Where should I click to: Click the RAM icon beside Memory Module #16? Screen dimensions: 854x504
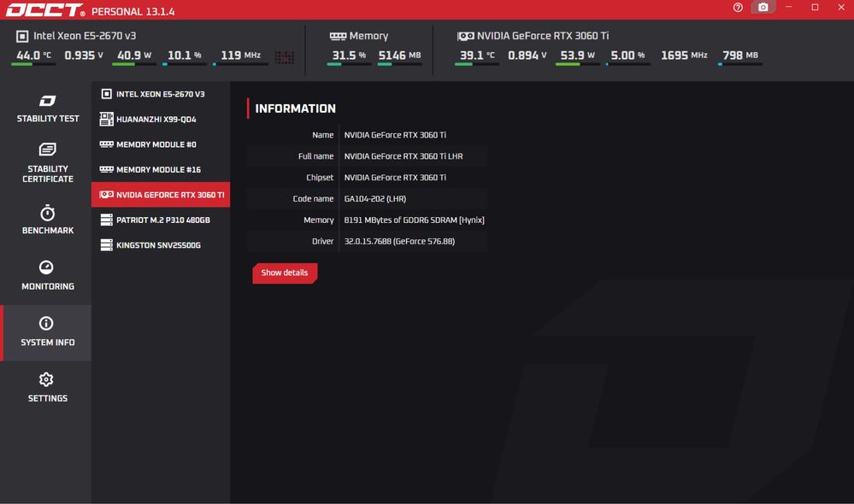click(107, 169)
